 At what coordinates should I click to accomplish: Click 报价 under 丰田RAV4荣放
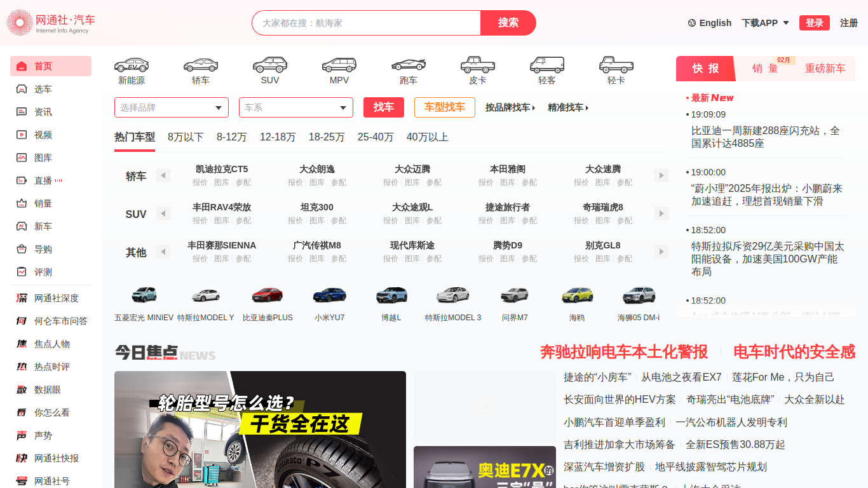(x=200, y=220)
